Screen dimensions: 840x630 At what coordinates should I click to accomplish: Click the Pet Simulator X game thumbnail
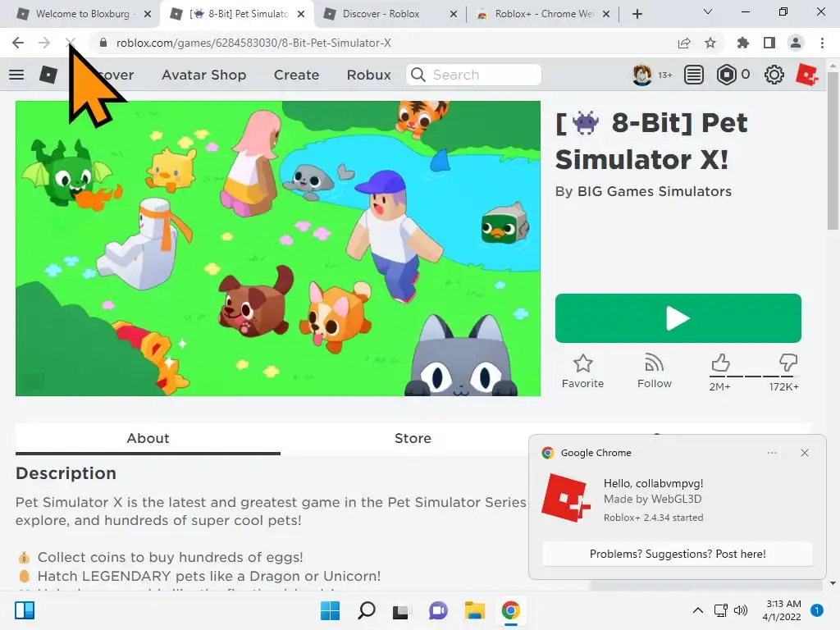tap(278, 249)
